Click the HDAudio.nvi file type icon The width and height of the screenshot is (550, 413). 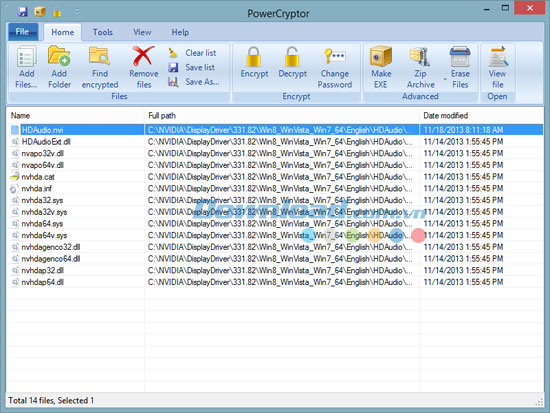tap(15, 130)
